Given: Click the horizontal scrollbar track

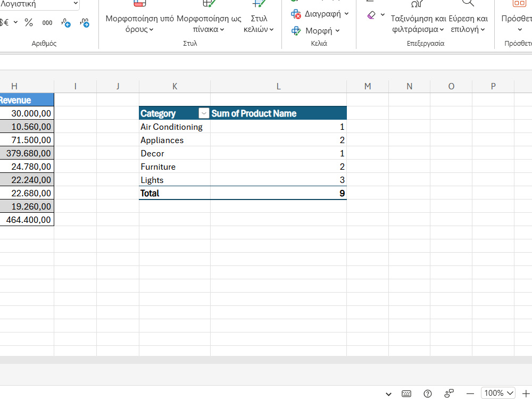Looking at the screenshot, I should [266, 360].
